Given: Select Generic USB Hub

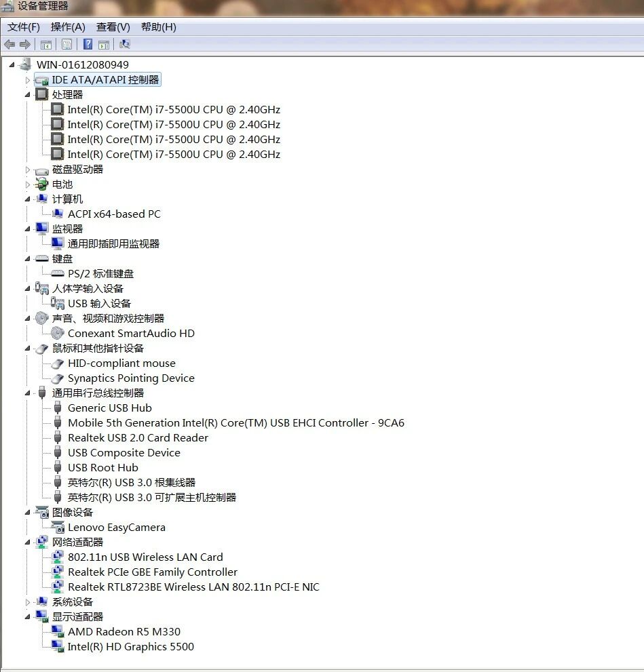Looking at the screenshot, I should point(110,408).
